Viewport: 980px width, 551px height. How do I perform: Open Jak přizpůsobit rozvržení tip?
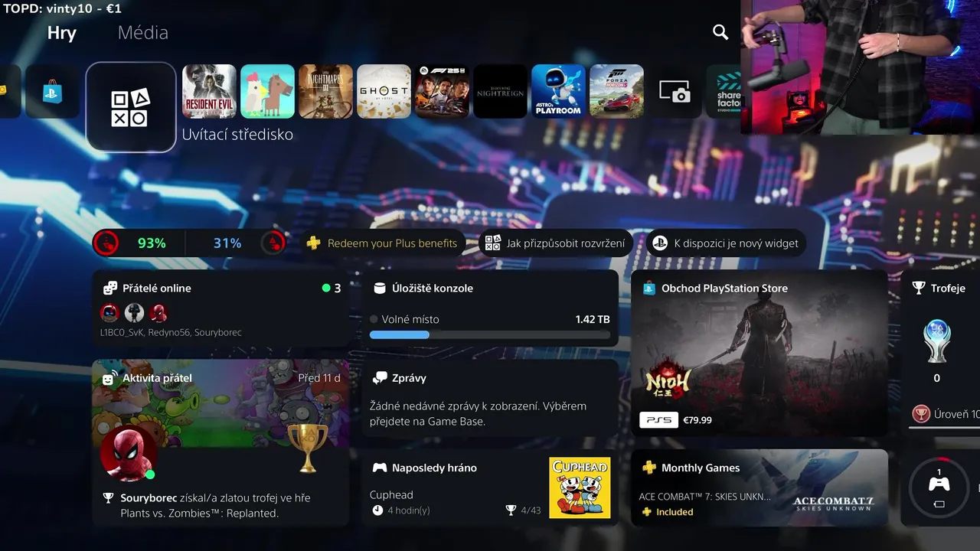556,243
